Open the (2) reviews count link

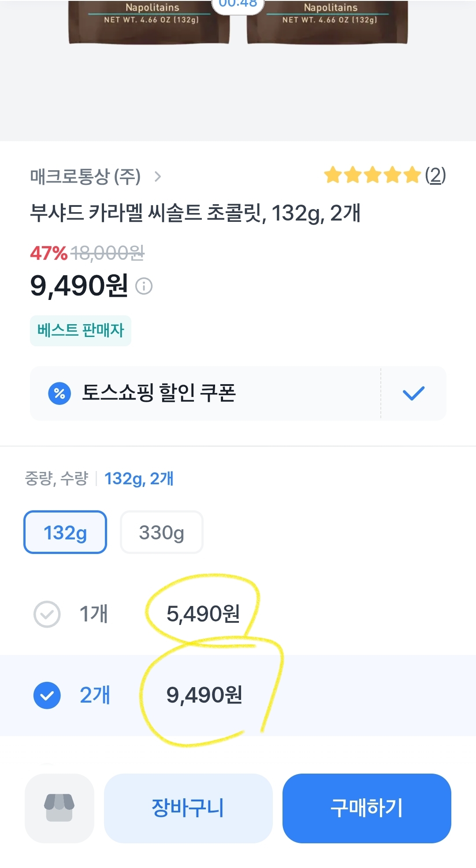tap(435, 175)
